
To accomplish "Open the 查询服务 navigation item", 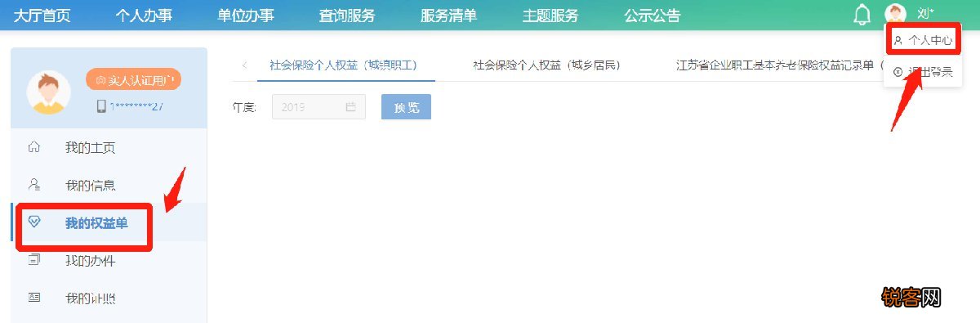I will click(347, 16).
